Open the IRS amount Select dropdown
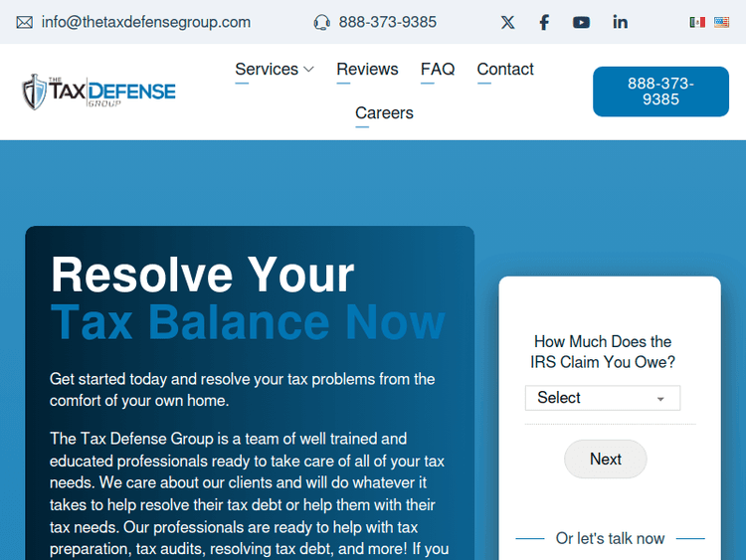 click(x=603, y=398)
